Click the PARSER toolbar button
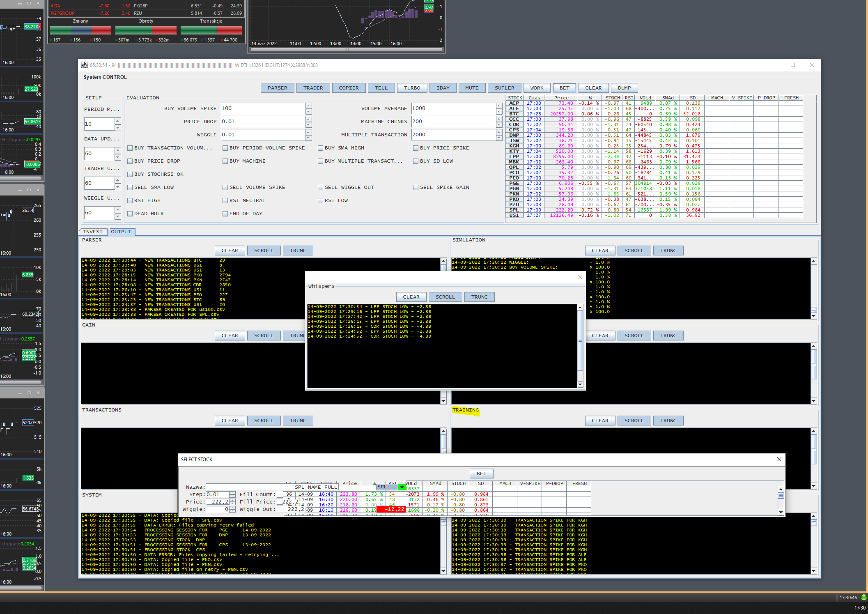Image resolution: width=868 pixels, height=614 pixels. click(x=278, y=88)
